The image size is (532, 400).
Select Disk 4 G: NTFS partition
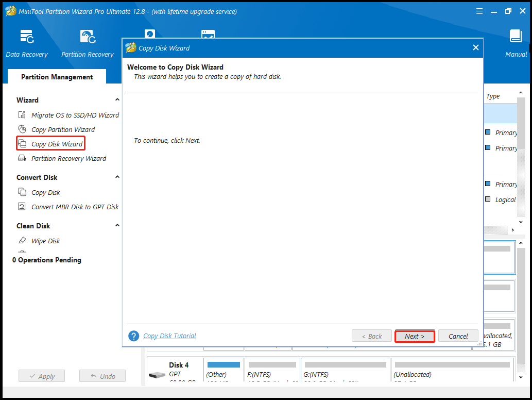pos(344,370)
